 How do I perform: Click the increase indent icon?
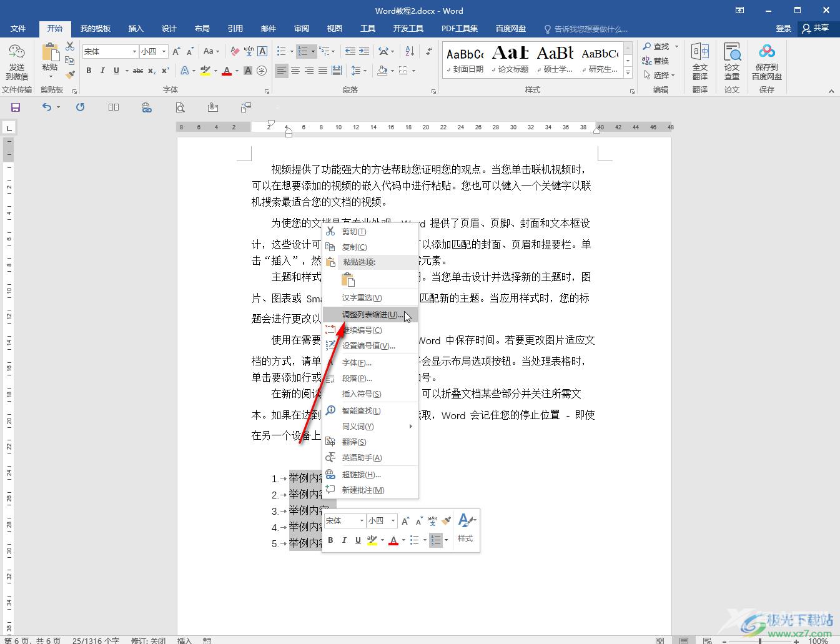tap(364, 51)
